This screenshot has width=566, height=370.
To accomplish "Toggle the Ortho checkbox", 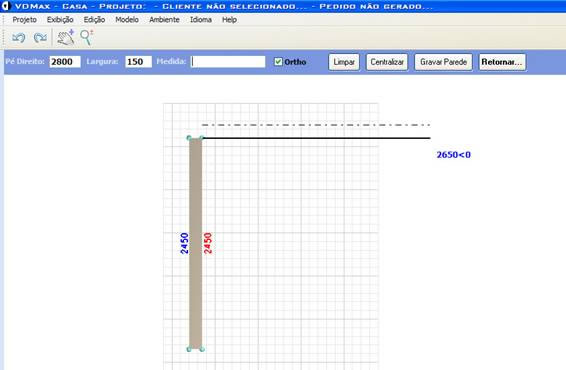I will [278, 62].
